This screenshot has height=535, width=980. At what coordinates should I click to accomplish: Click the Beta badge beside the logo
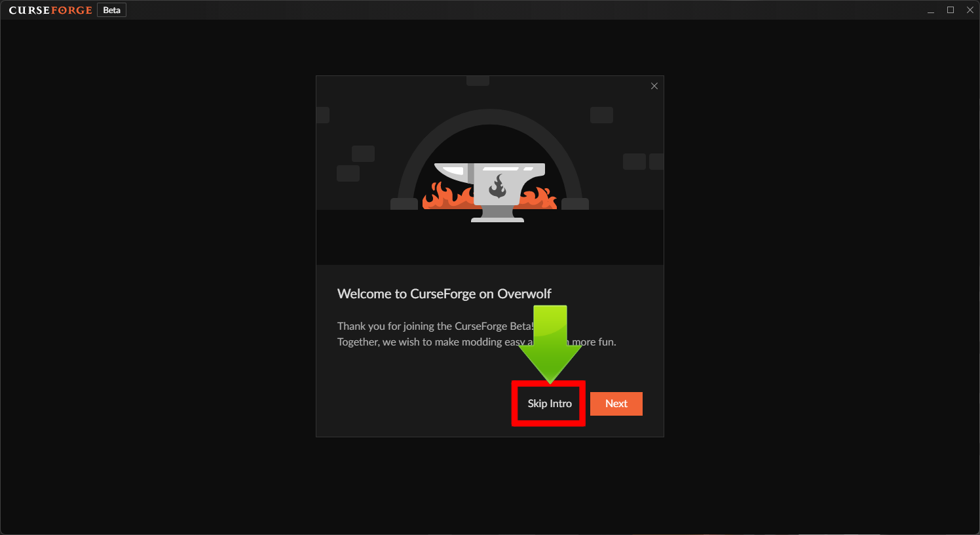(x=112, y=10)
